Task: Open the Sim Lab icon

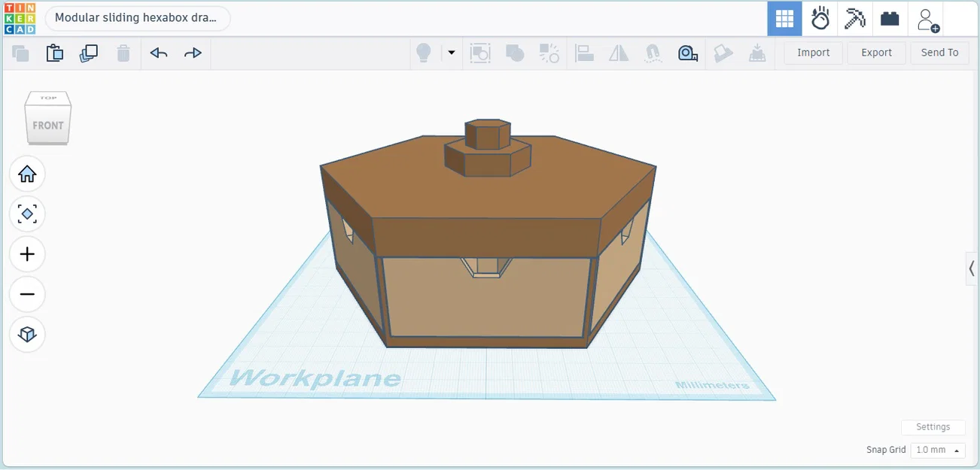Action: [x=820, y=19]
